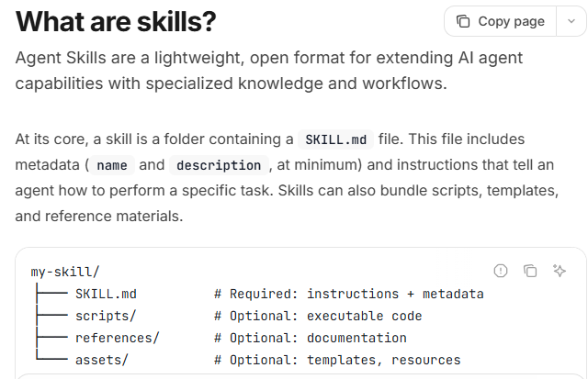The width and height of the screenshot is (588, 379).
Task: Click the inline "name" code tag
Action: pos(111,166)
